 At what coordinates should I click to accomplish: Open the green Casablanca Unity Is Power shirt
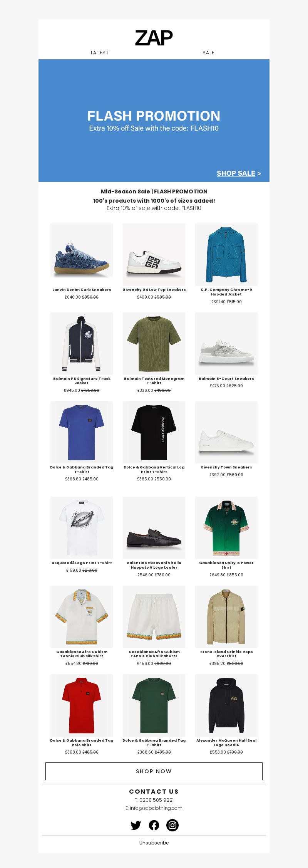point(226,528)
